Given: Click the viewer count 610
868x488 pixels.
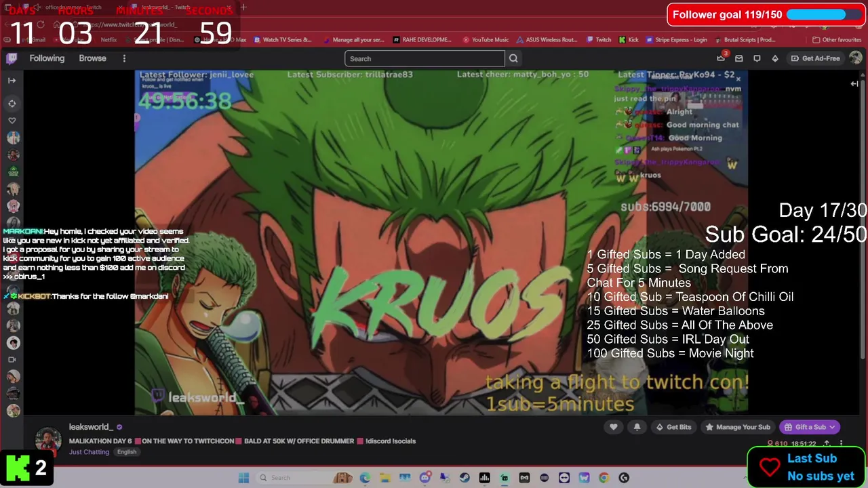Looking at the screenshot, I should click(x=777, y=444).
